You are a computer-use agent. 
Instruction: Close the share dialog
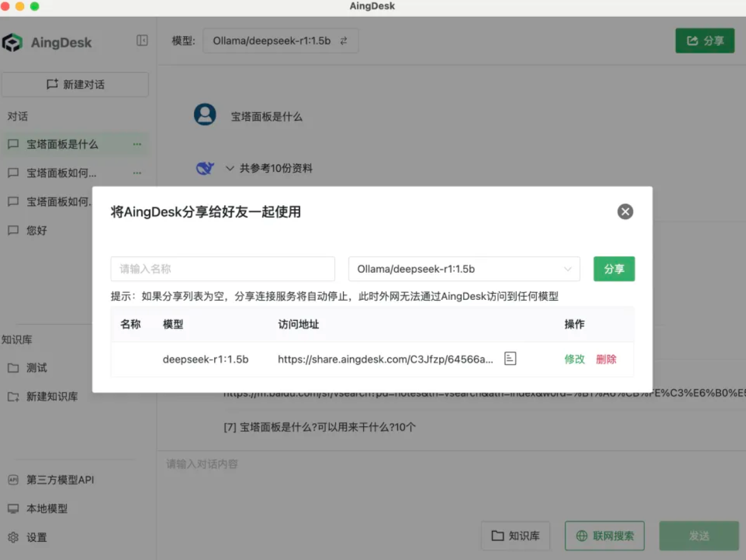click(x=625, y=211)
